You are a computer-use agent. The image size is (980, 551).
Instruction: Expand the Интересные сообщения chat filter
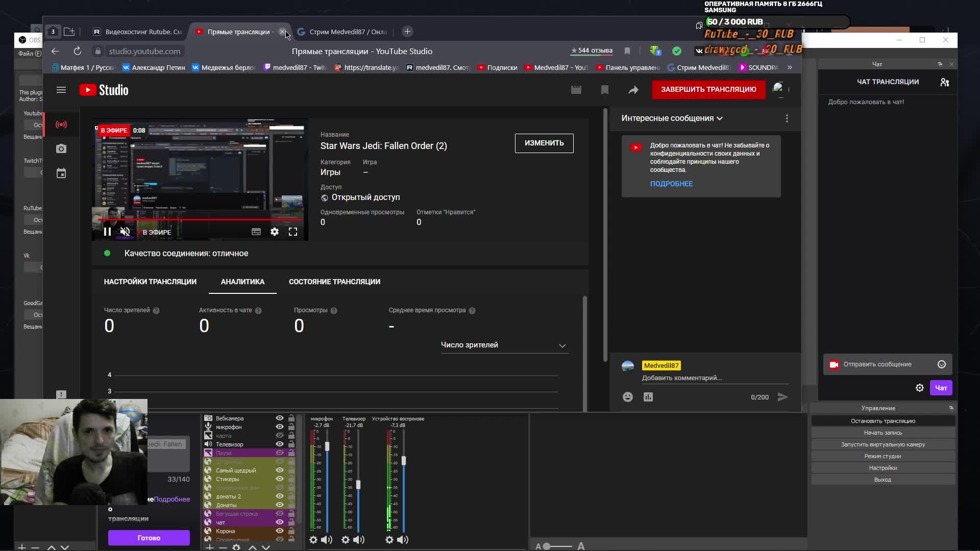[x=672, y=118]
